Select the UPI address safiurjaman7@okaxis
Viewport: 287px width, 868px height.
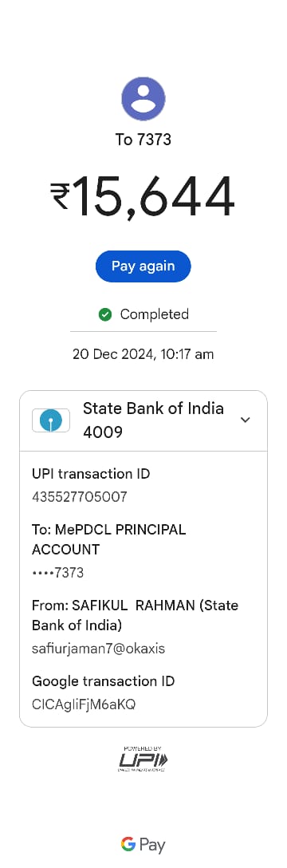click(98, 649)
